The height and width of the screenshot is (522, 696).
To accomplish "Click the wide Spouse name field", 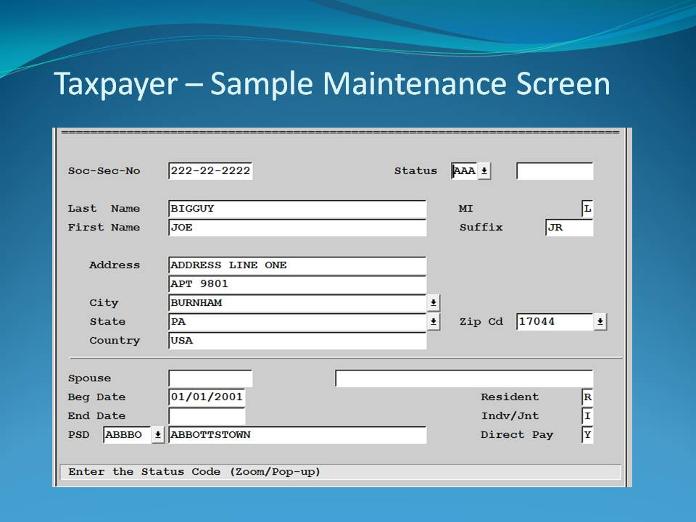I will [464, 379].
